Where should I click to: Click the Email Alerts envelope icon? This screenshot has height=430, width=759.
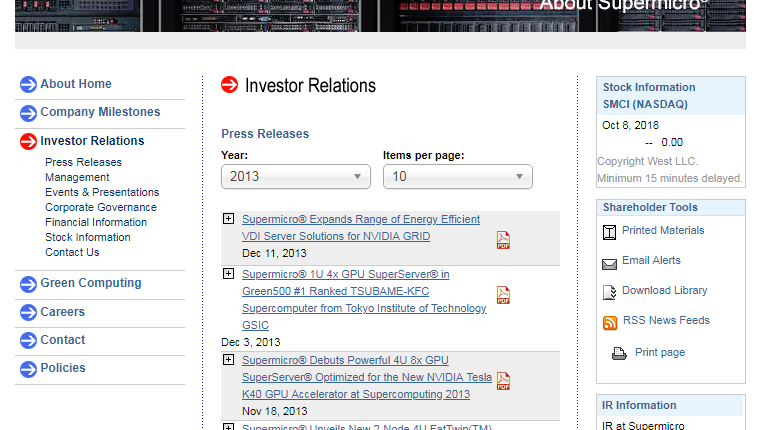pyautogui.click(x=609, y=264)
